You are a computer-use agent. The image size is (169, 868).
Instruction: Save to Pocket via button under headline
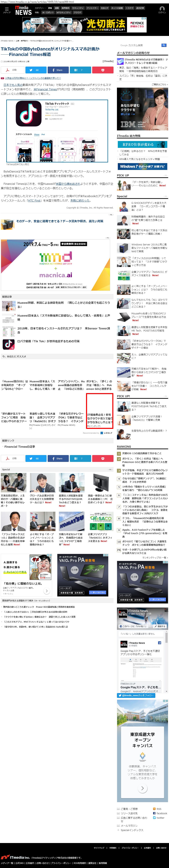pyautogui.click(x=102, y=70)
